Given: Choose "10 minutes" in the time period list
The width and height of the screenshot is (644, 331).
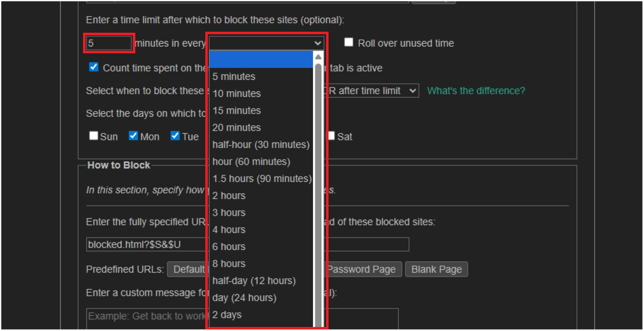Looking at the screenshot, I should tap(236, 94).
